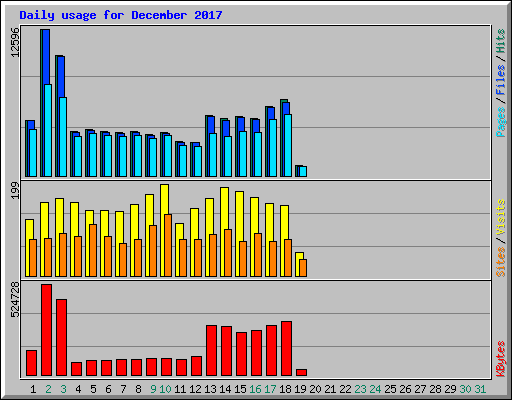Click the 12596 axis value label
This screenshot has width=512, height=400.
click(x=15, y=42)
